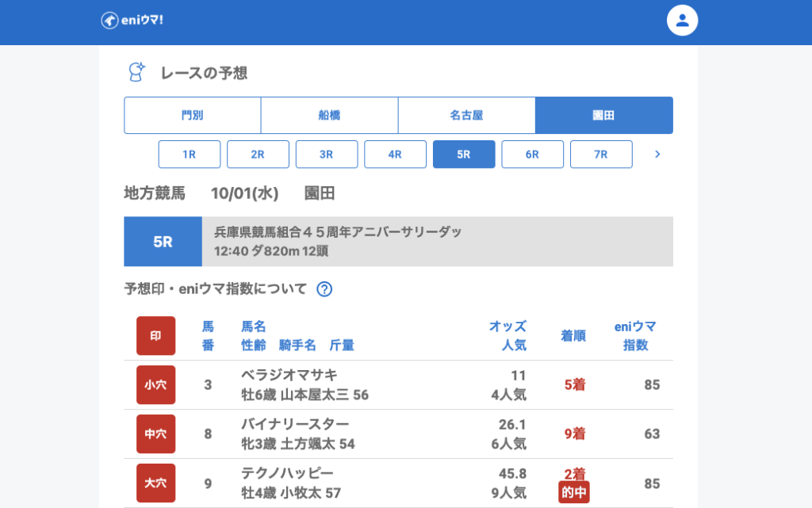812x508 pixels.
Task: Select the 園田 racecourse tab
Action: point(604,116)
